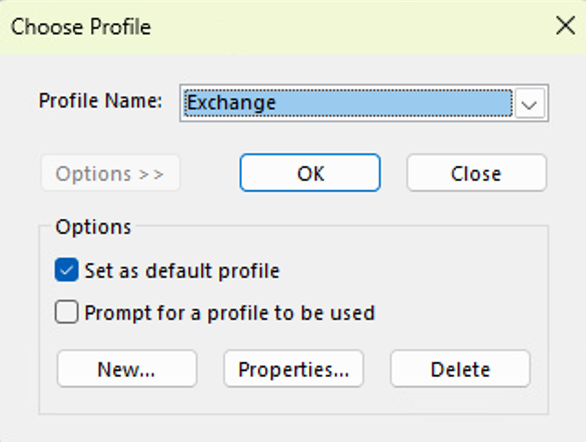
Task: Confirm the profile with OK
Action: click(x=310, y=173)
